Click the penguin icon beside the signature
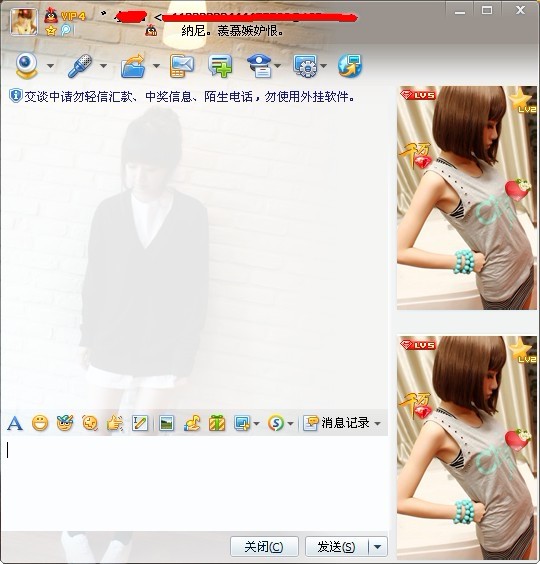The height and width of the screenshot is (564, 540). [x=151, y=31]
